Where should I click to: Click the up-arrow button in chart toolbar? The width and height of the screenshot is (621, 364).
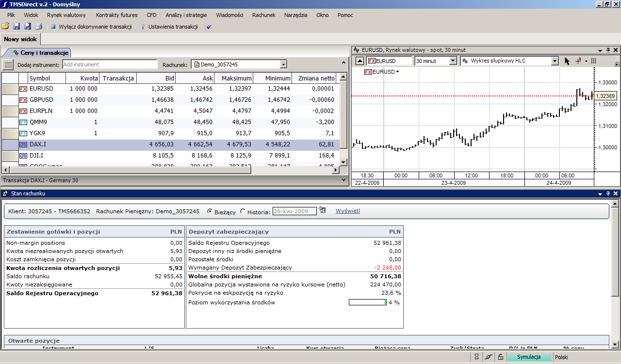360,61
